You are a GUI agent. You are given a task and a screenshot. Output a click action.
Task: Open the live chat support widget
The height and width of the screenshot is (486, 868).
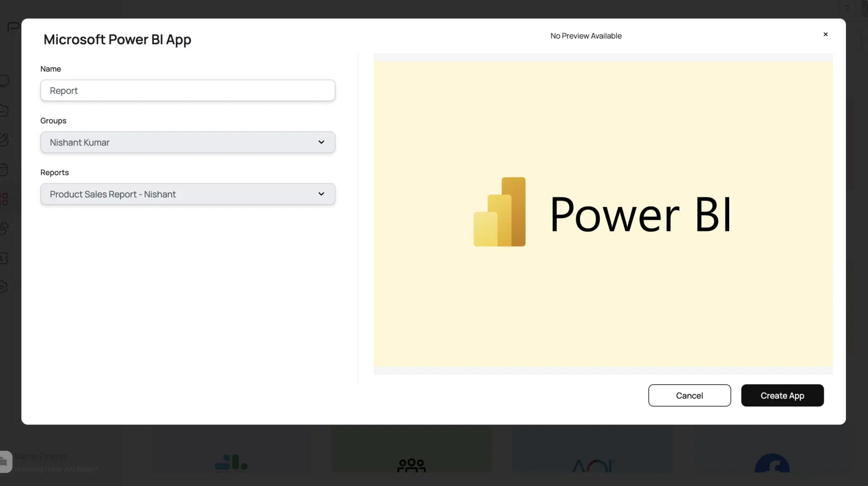5,462
